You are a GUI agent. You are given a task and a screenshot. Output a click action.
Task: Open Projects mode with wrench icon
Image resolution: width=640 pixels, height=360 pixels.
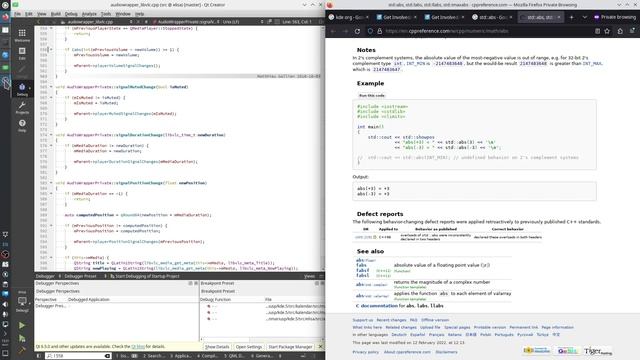(22, 108)
